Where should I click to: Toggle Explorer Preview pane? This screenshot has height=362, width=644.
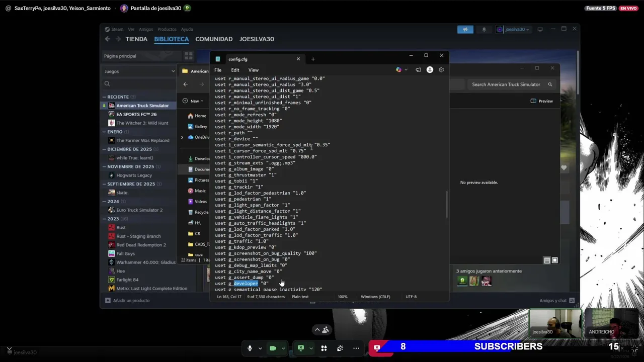click(x=541, y=101)
